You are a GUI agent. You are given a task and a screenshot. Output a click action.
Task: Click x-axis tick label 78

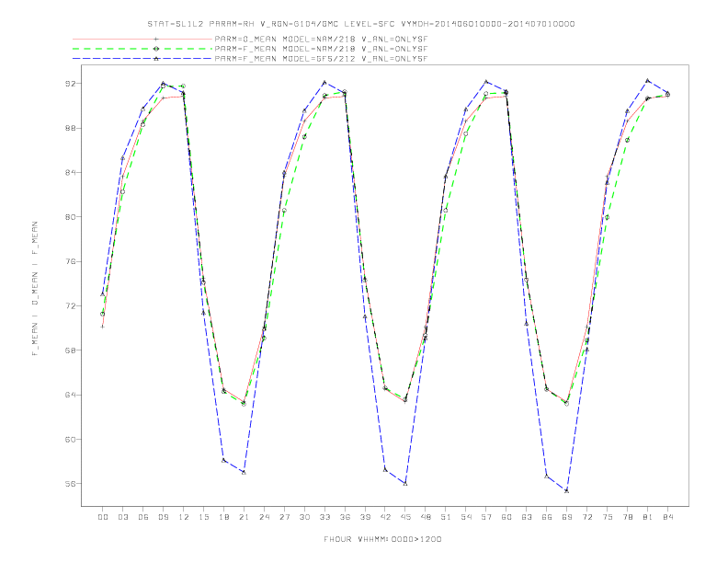point(627,517)
